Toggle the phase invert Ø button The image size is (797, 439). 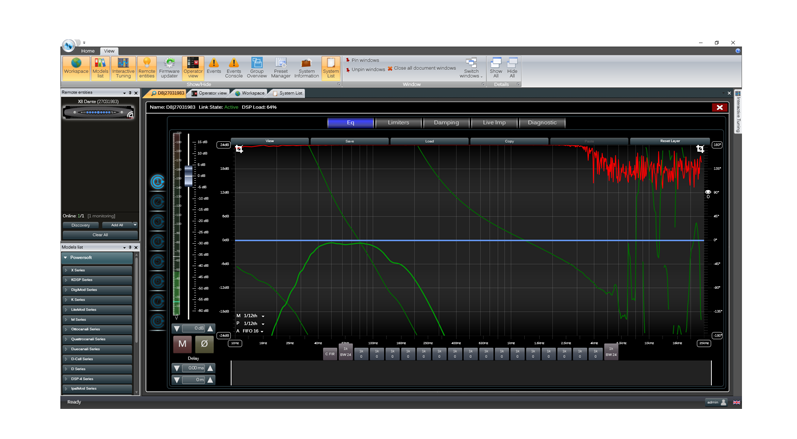[x=204, y=344]
